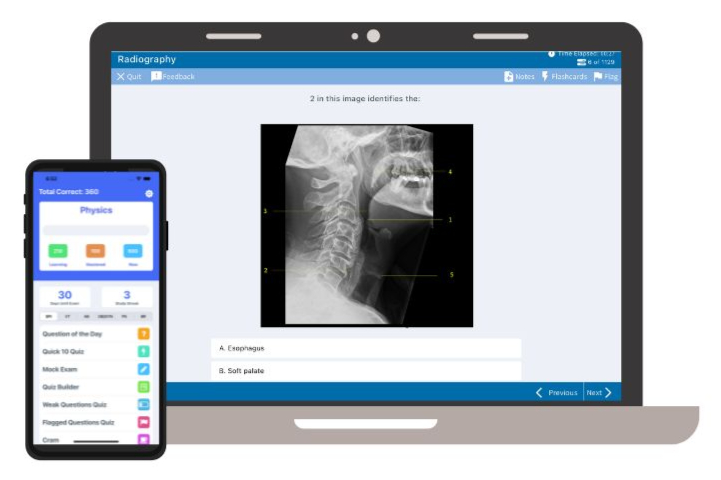721x480 pixels.
Task: Tap the orange Mastered count box
Action: click(95, 251)
